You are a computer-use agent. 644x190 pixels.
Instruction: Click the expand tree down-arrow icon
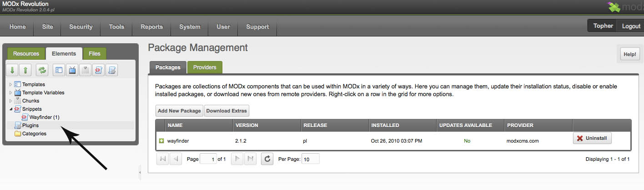[12, 70]
